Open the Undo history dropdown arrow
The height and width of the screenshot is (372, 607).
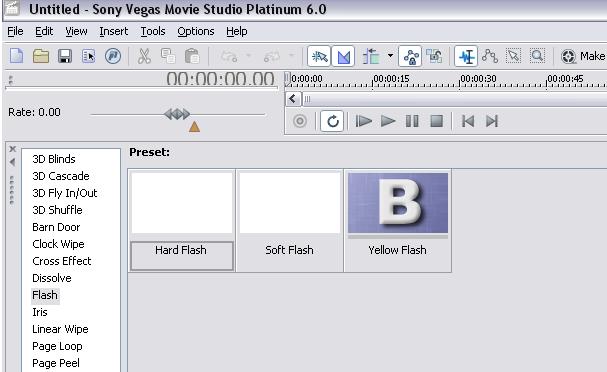click(249, 56)
